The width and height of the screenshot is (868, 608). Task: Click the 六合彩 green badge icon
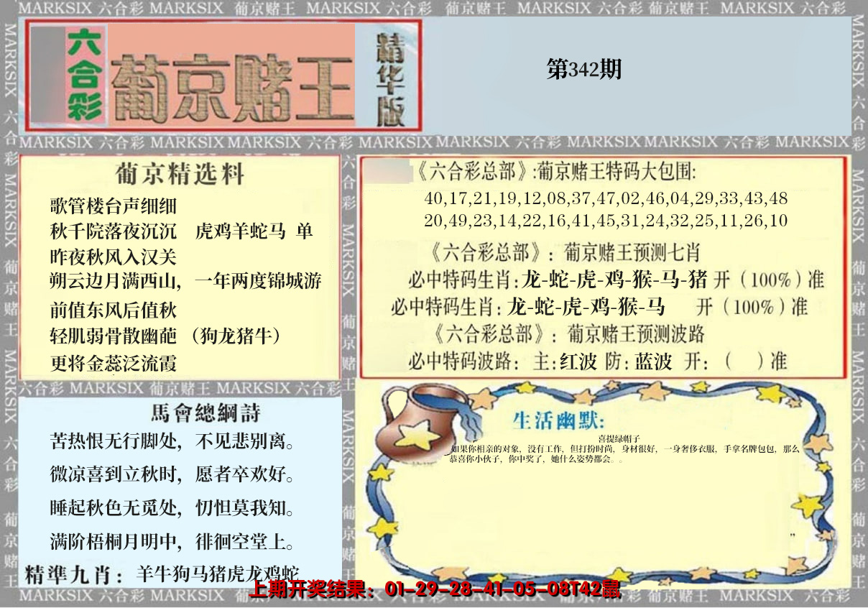(86, 77)
